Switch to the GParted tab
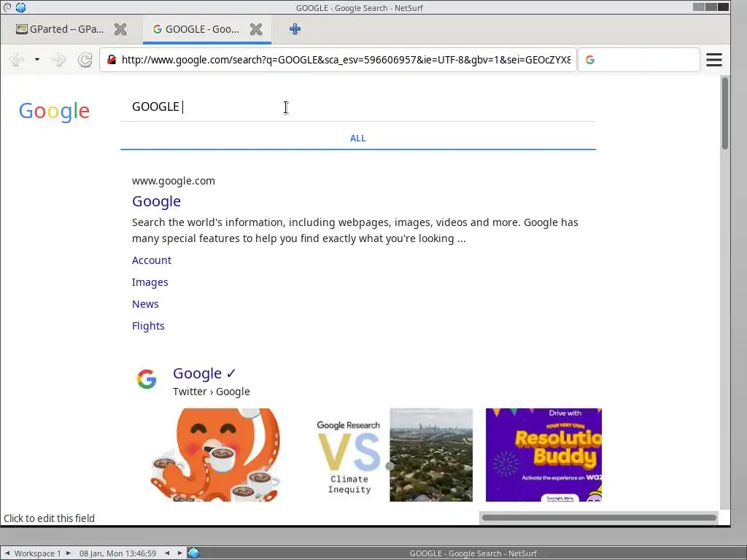747x560 pixels. pos(60,29)
